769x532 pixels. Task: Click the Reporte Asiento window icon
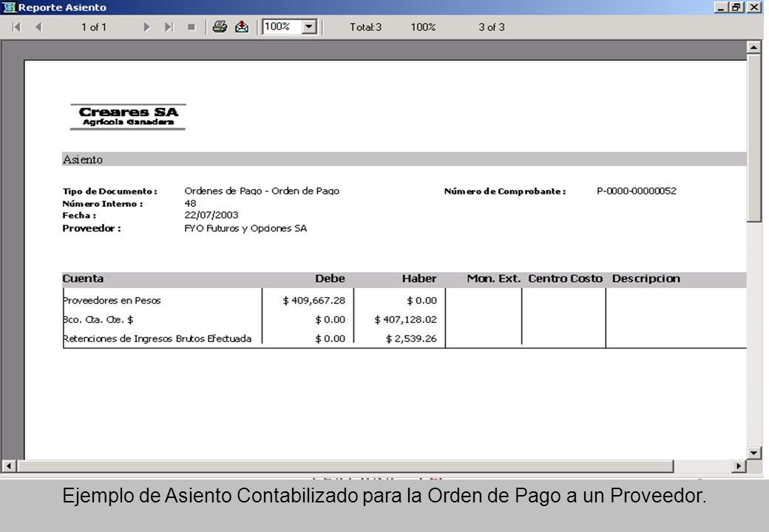8,7
